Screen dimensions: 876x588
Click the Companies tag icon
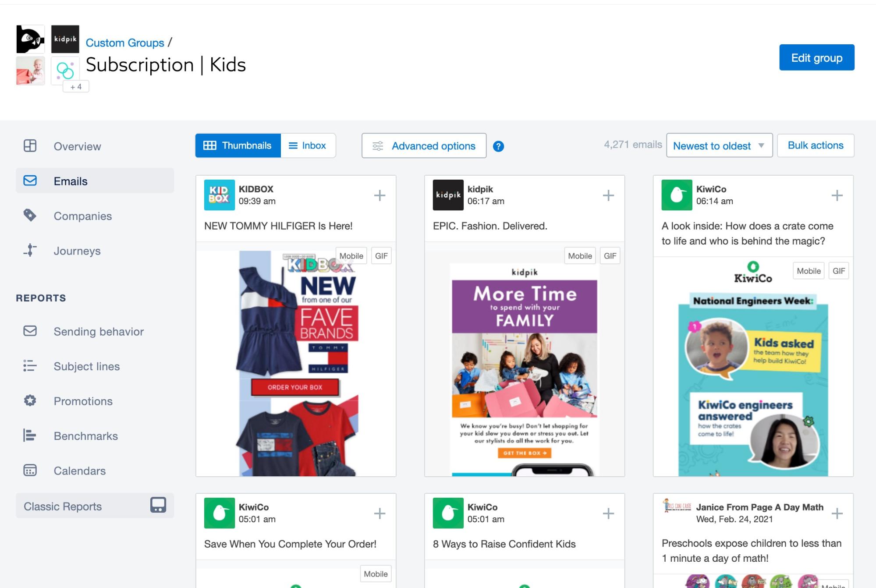(x=30, y=215)
